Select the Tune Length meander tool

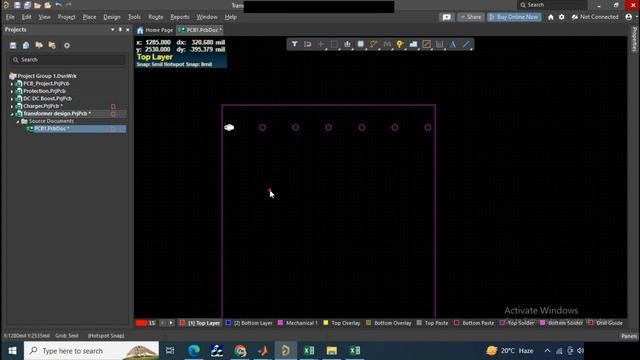coord(387,44)
